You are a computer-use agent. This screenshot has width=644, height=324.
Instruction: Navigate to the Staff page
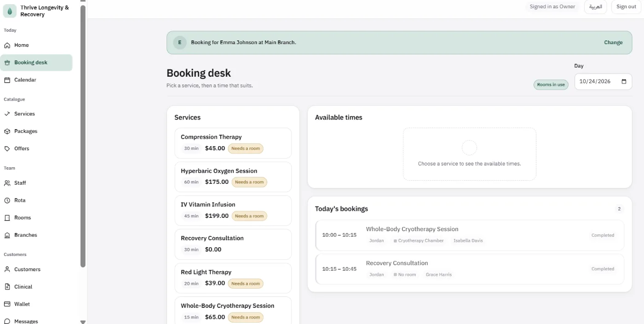36,183
